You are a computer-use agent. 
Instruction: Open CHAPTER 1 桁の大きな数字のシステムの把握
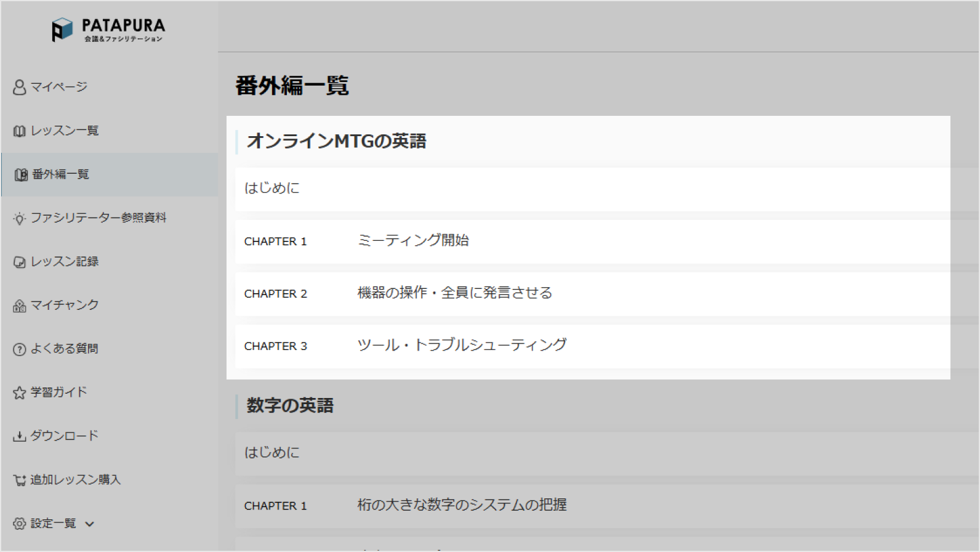click(607, 506)
